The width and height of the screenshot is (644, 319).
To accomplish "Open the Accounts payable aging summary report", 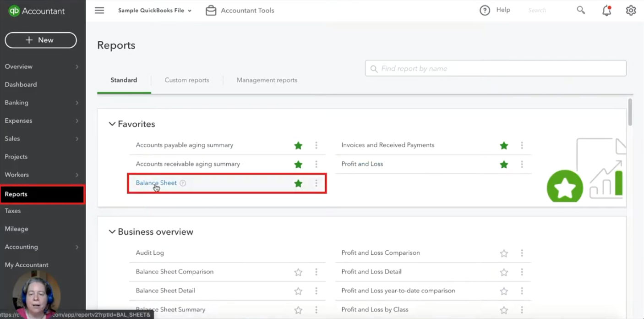I will [x=185, y=145].
